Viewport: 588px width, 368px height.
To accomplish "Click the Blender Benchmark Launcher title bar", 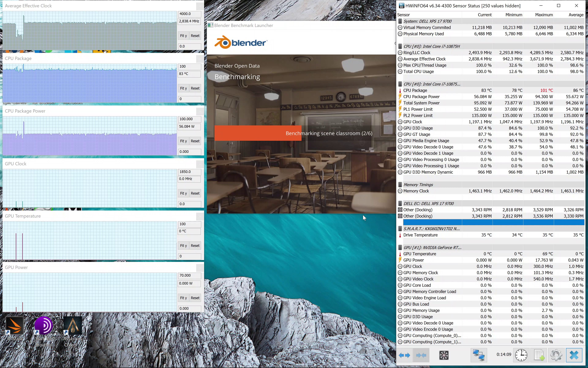I will [301, 25].
